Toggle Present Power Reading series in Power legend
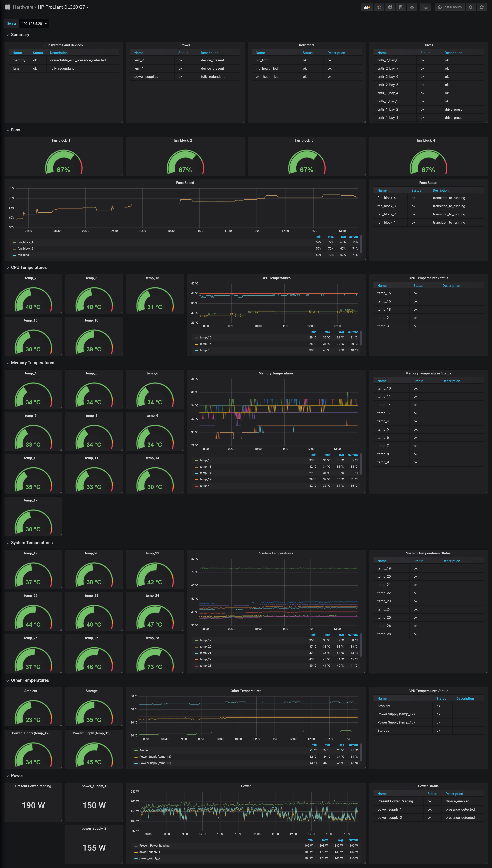492x868 pixels. click(154, 846)
